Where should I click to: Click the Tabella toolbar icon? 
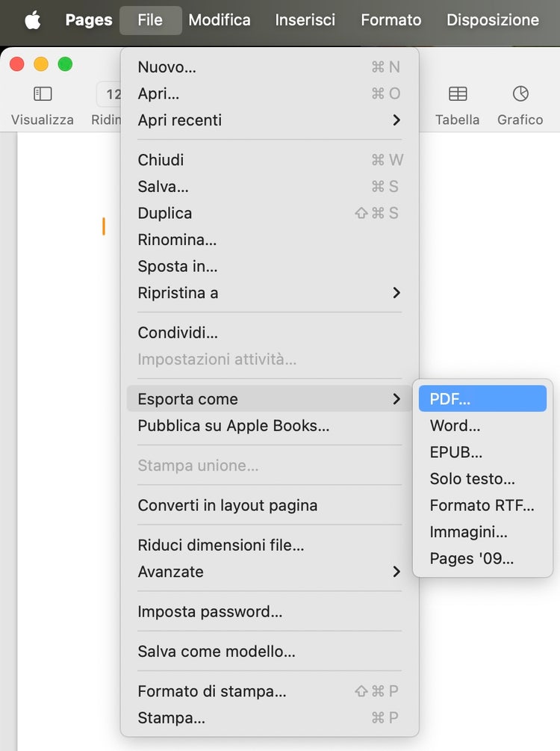tap(458, 94)
